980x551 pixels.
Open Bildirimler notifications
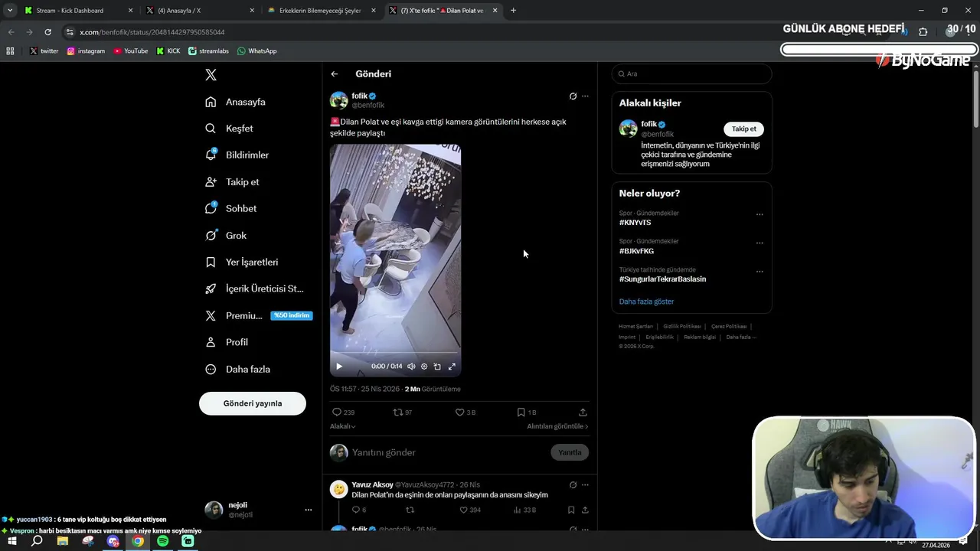coord(237,155)
